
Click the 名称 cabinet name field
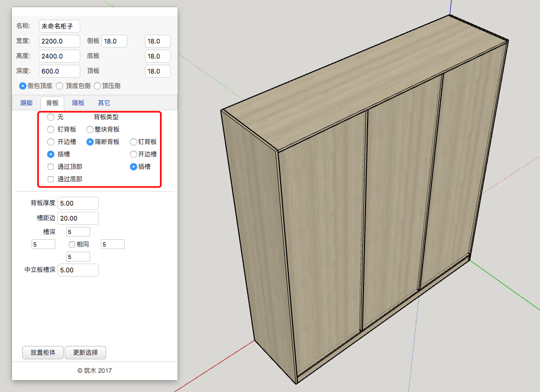click(x=59, y=26)
